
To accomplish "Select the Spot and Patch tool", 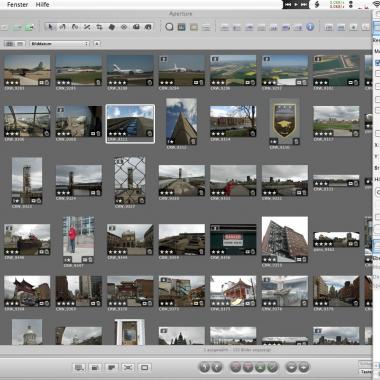I will (112, 27).
